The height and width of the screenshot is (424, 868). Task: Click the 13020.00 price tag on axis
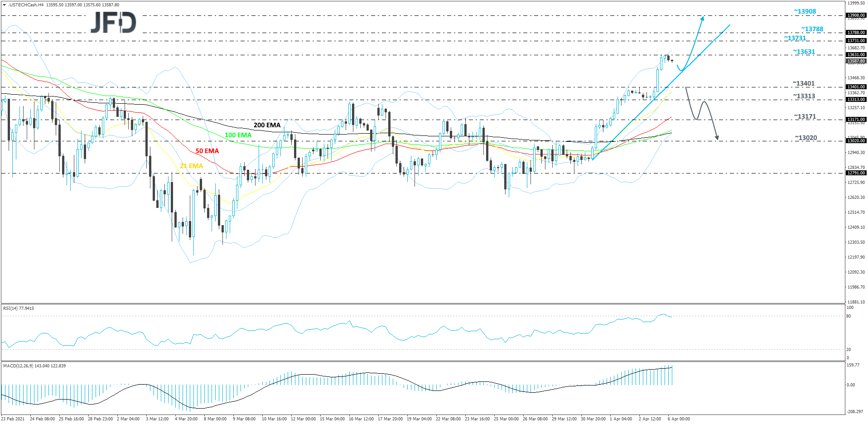click(856, 141)
